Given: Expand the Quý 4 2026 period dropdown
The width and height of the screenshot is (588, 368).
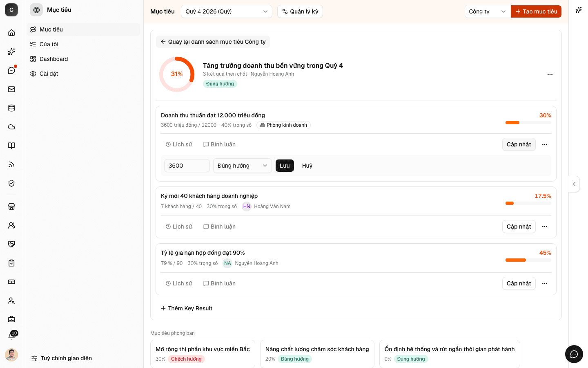Looking at the screenshot, I should click(227, 11).
